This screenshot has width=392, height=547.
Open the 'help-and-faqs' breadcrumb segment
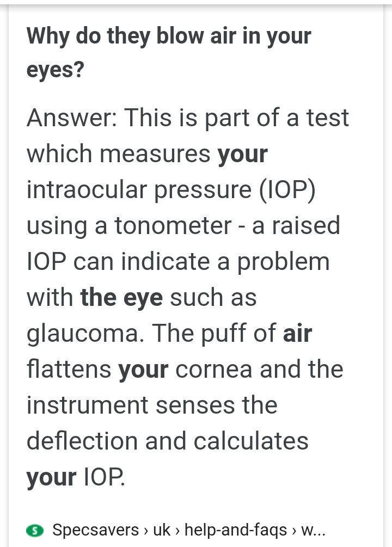[236, 530]
